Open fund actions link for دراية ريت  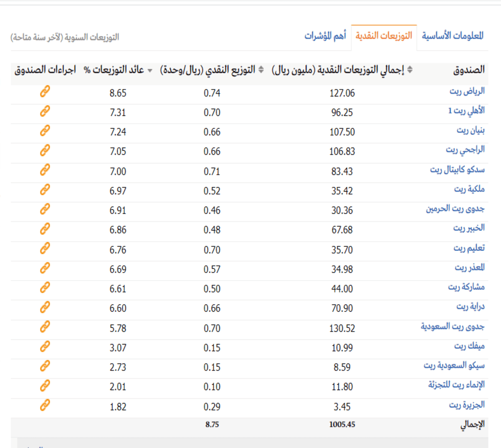(x=45, y=307)
